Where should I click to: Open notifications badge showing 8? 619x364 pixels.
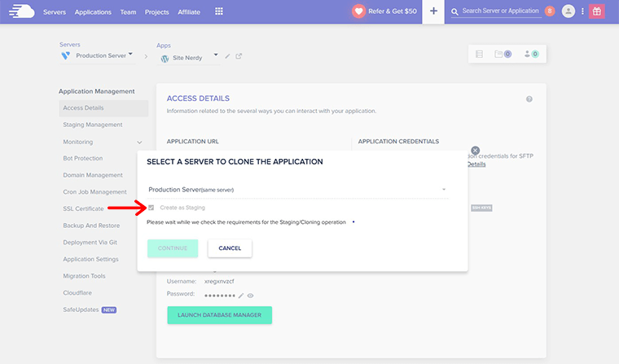tap(550, 11)
